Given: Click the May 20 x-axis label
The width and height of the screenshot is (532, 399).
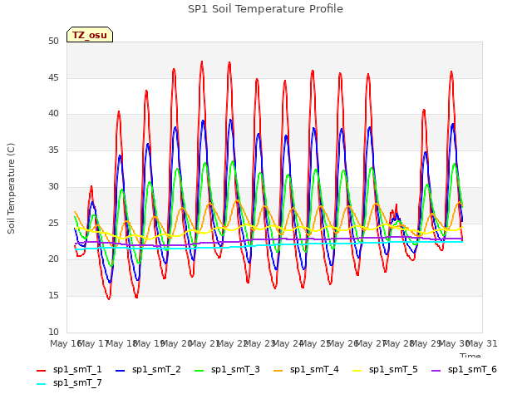Looking at the screenshot, I should click(x=176, y=344).
